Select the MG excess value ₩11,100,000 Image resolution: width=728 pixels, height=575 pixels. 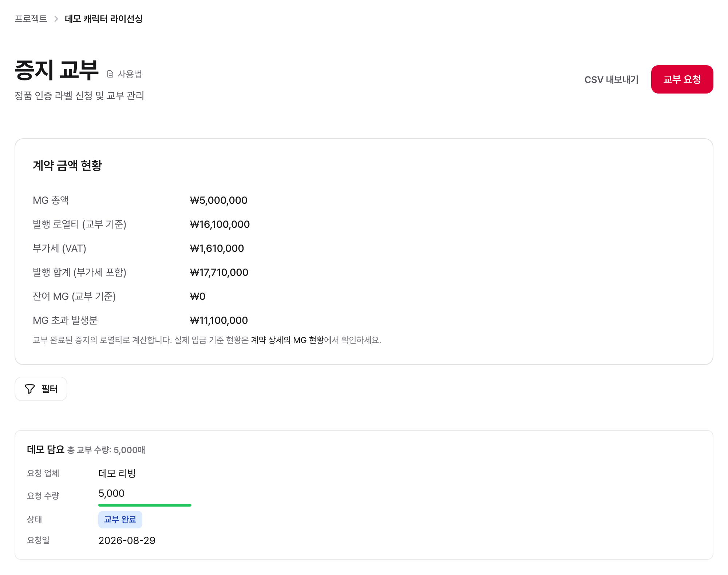219,320
